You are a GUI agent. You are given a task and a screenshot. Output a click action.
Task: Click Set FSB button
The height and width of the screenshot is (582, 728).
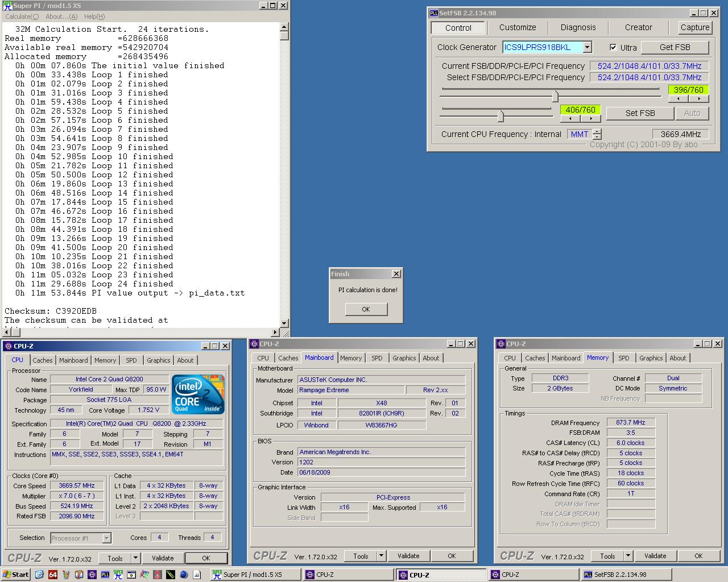pos(640,113)
